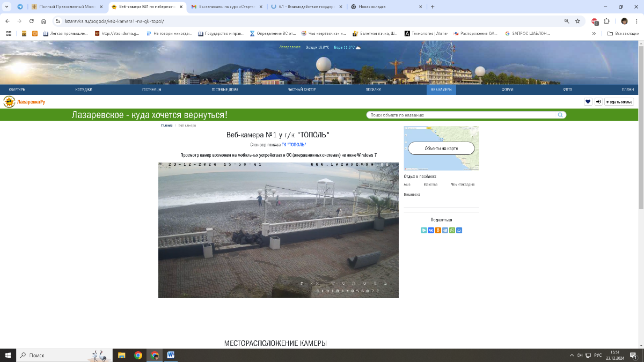Open the tab search dropdown arrow
The image size is (644, 362).
[x=6, y=7]
